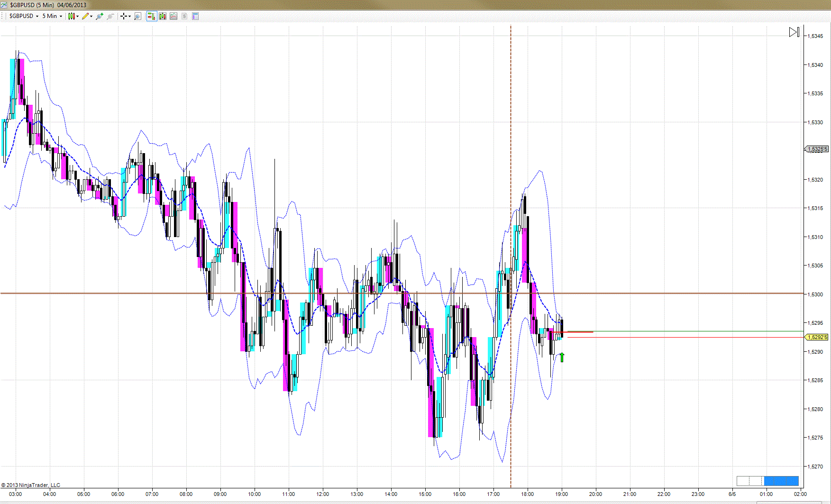Click the zoom out magnifier icon

(x=110, y=16)
